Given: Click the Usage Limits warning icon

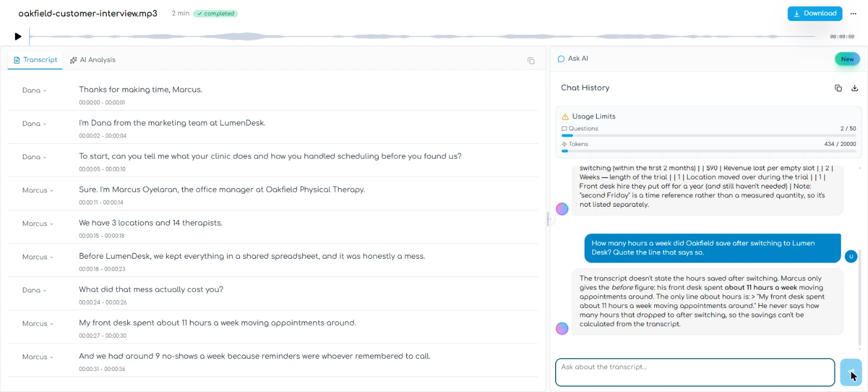Looking at the screenshot, I should 565,117.
